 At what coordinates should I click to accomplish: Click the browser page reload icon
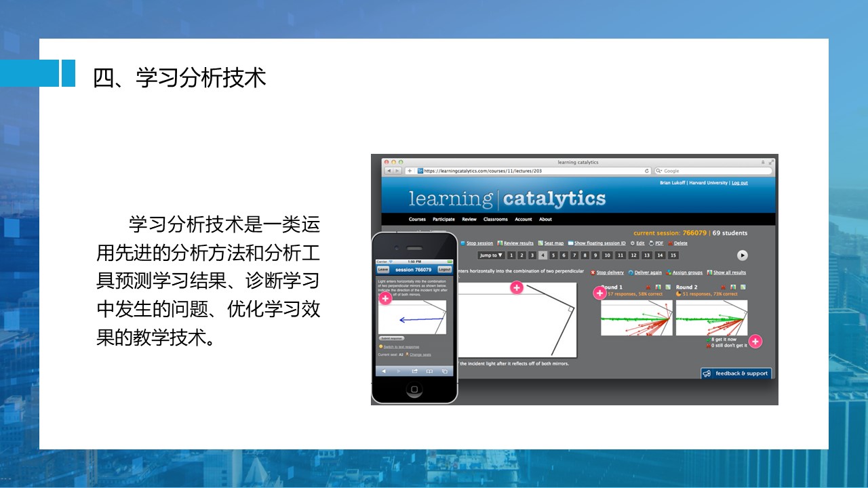[647, 171]
